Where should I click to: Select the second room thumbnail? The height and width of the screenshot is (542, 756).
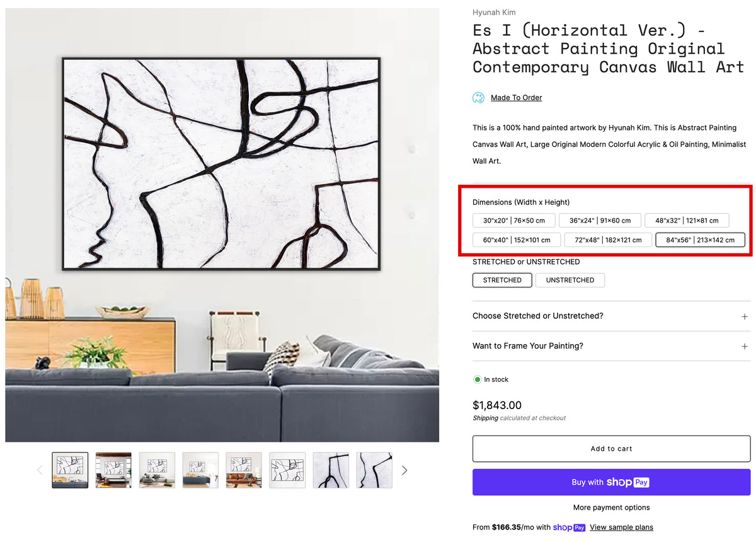[113, 470]
